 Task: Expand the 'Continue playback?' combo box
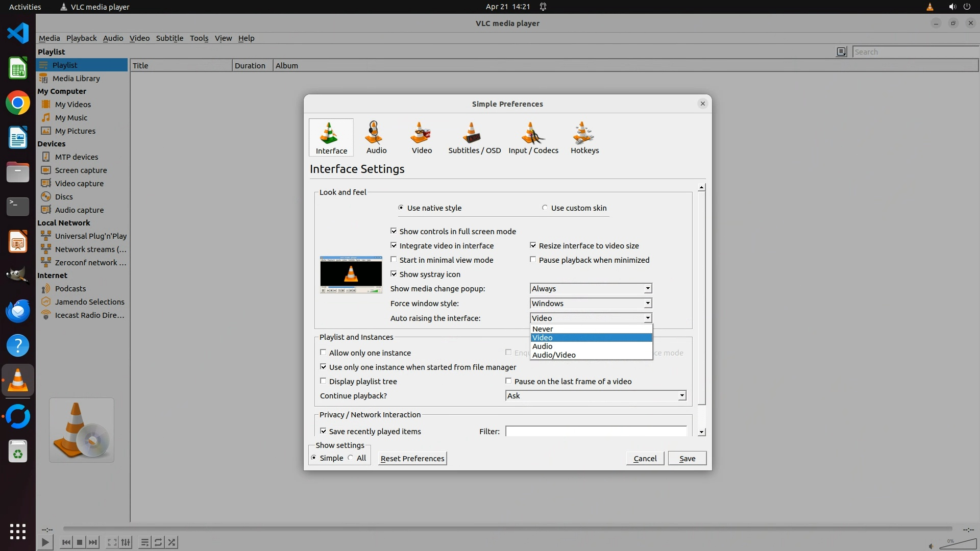[595, 396]
